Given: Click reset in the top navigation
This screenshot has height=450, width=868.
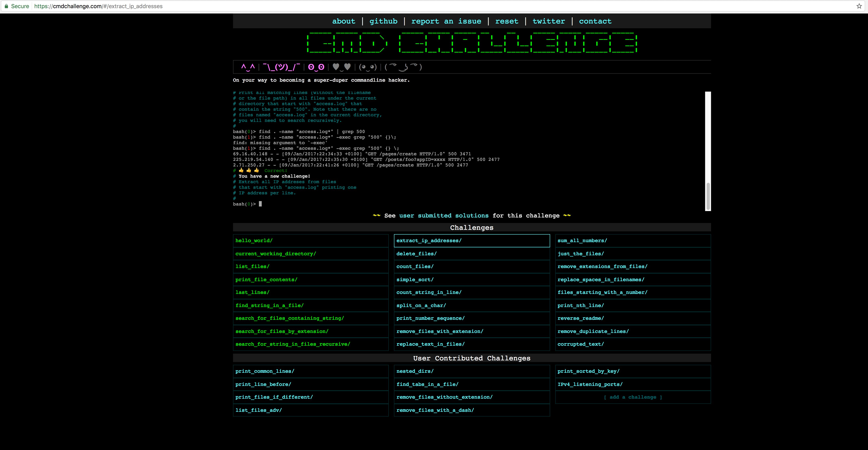Looking at the screenshot, I should click(507, 21).
